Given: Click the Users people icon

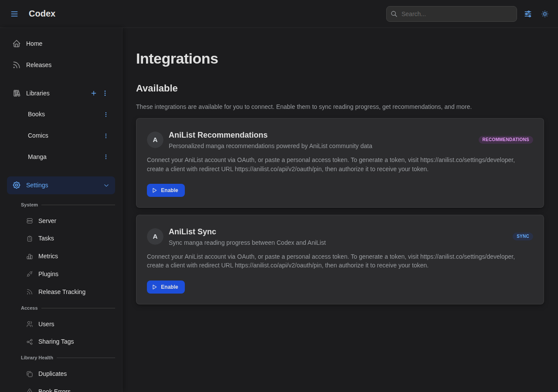Looking at the screenshot, I should coord(30,324).
